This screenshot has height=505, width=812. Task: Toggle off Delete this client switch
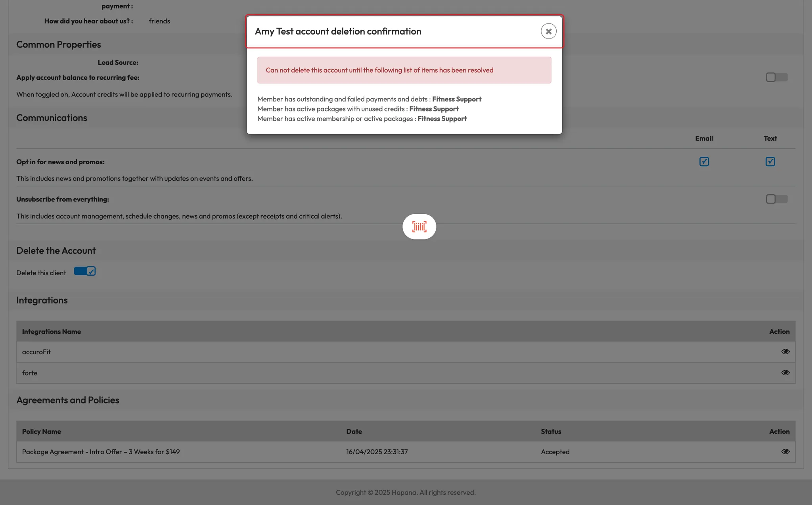(85, 271)
